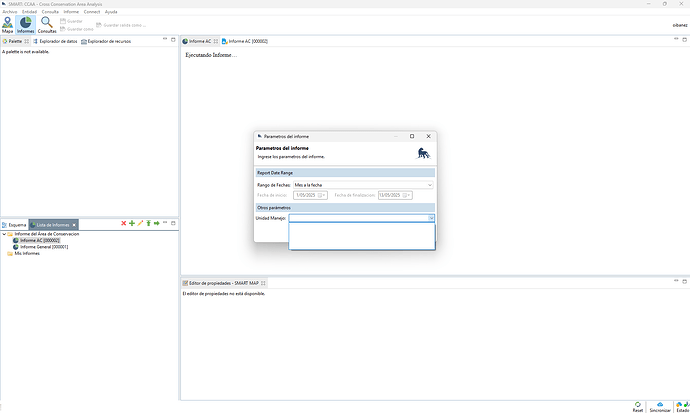Switch to the Esquema tab

click(x=16, y=225)
